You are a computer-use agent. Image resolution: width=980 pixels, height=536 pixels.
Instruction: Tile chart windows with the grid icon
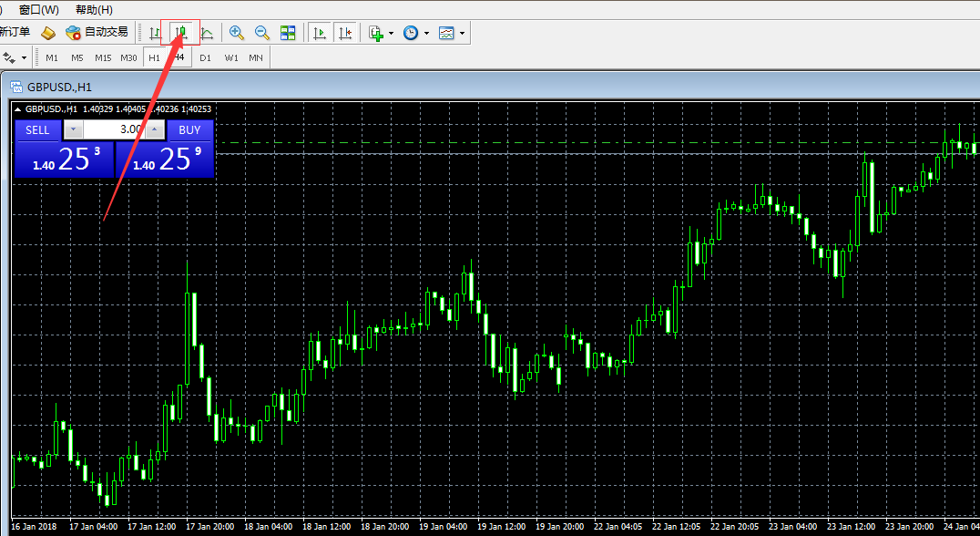288,33
